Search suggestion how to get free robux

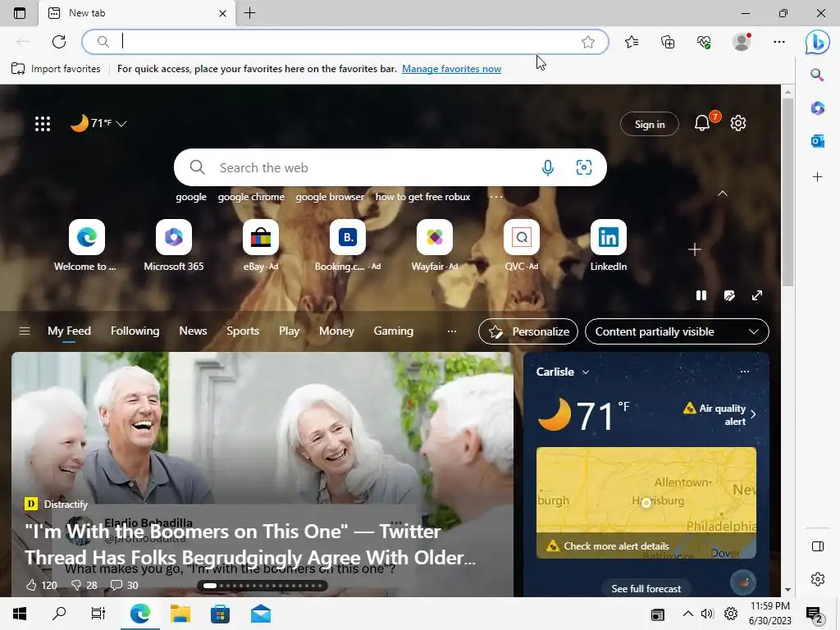click(422, 197)
